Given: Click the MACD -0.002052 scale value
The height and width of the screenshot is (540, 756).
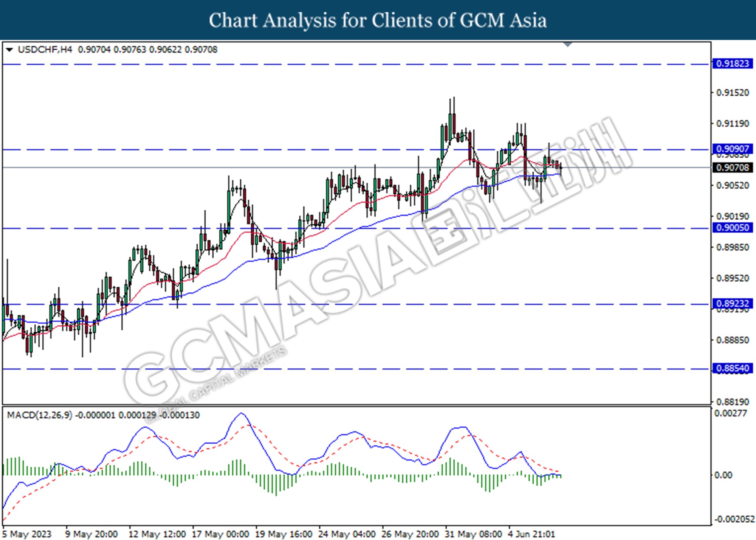Looking at the screenshot, I should point(734,519).
